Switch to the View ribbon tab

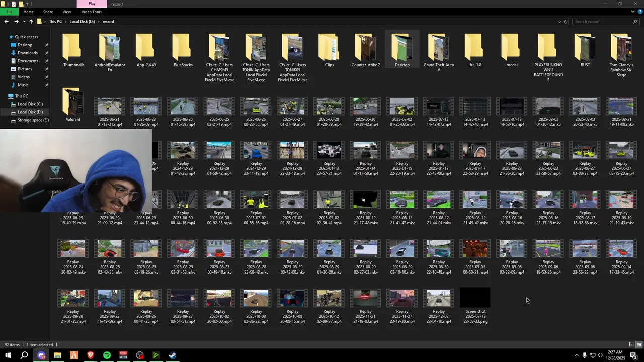(x=66, y=12)
